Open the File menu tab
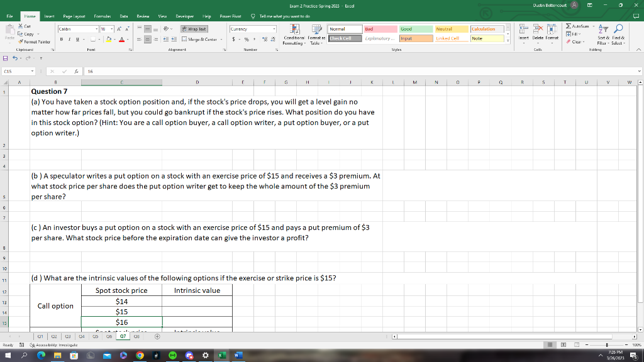644x362 pixels. tap(9, 16)
